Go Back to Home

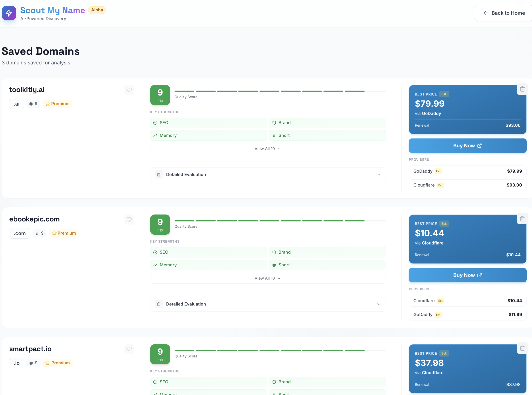pyautogui.click(x=504, y=13)
